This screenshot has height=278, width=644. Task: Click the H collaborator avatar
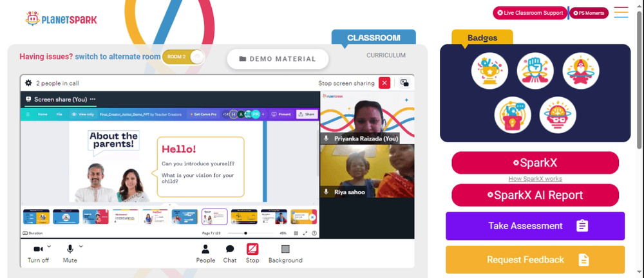point(233,114)
